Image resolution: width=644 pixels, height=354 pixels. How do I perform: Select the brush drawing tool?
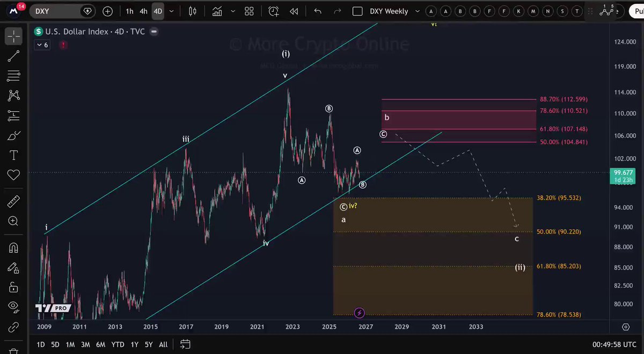click(x=13, y=135)
